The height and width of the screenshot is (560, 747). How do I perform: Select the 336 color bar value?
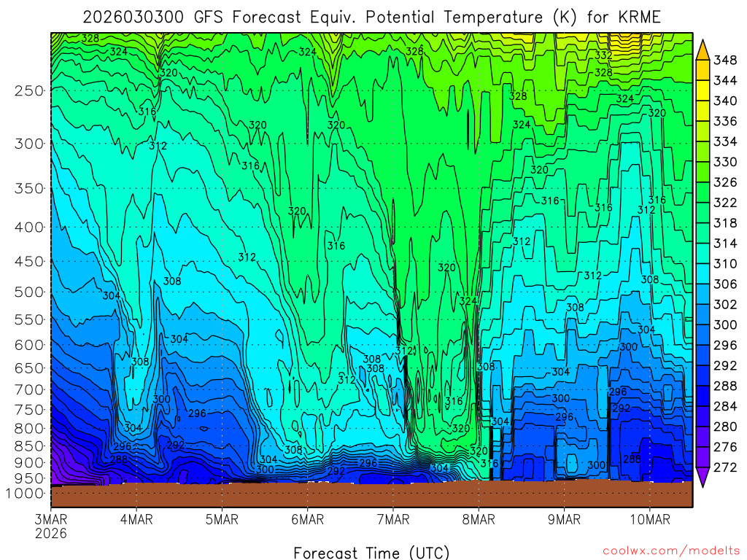click(x=725, y=122)
